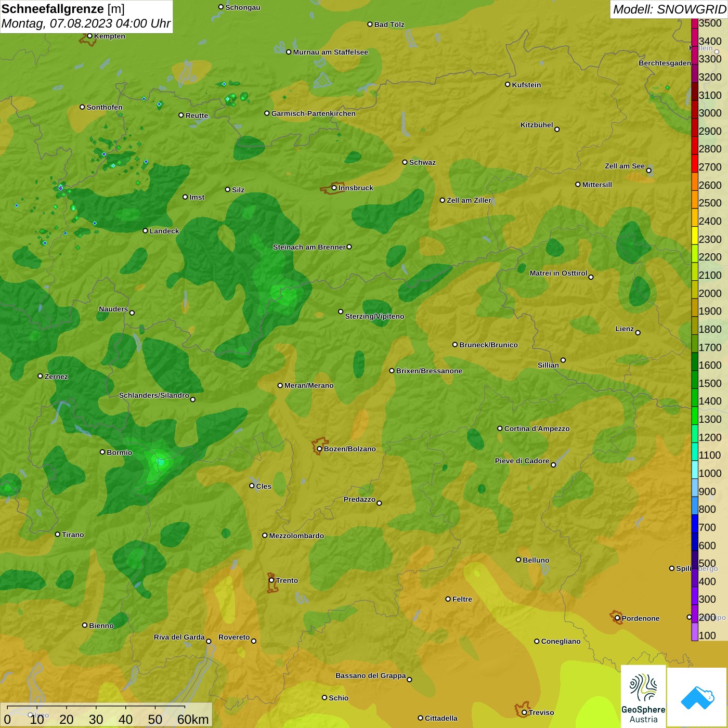Viewport: 728px width, 728px height.
Task: Click the 'Nauders' town label
Action: tap(113, 309)
